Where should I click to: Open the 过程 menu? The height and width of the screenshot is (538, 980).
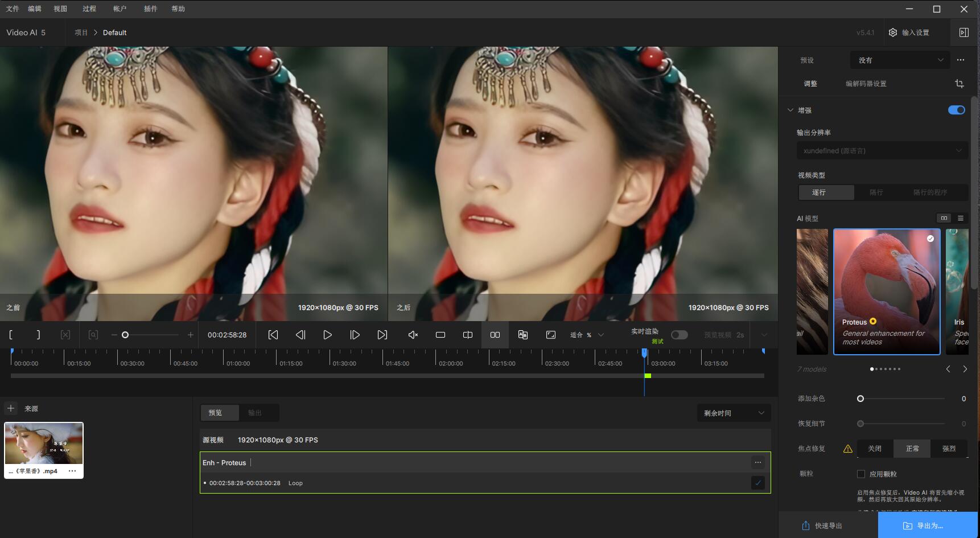tap(89, 9)
